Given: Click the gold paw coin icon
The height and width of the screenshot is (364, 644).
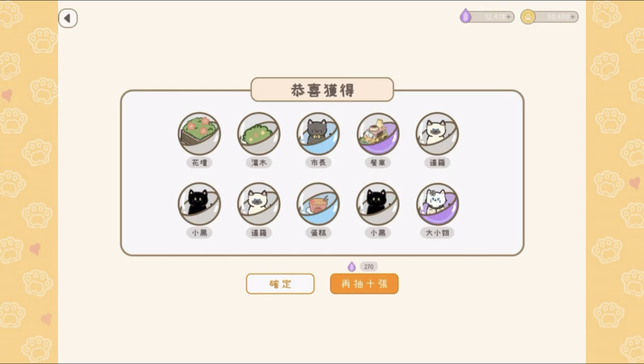Looking at the screenshot, I should 528,17.
